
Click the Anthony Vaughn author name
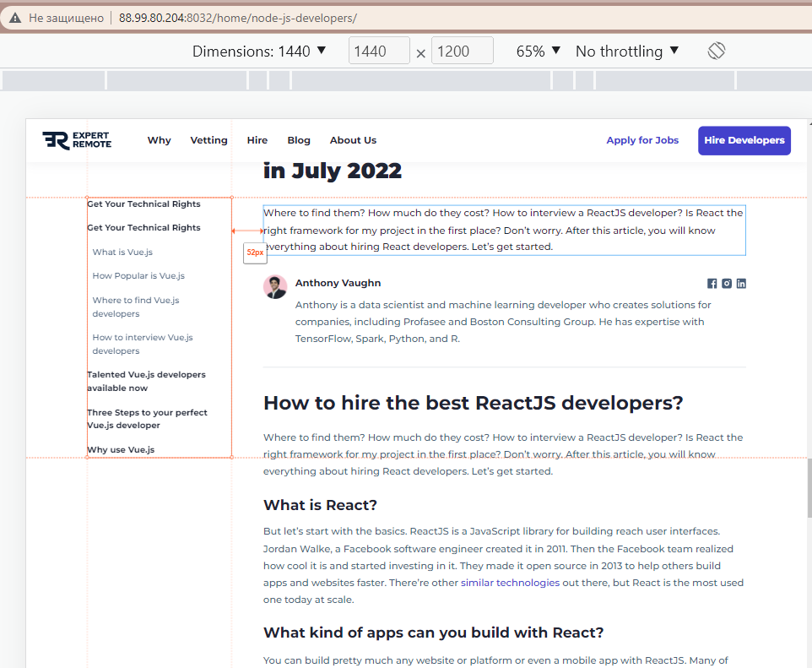pos(338,283)
